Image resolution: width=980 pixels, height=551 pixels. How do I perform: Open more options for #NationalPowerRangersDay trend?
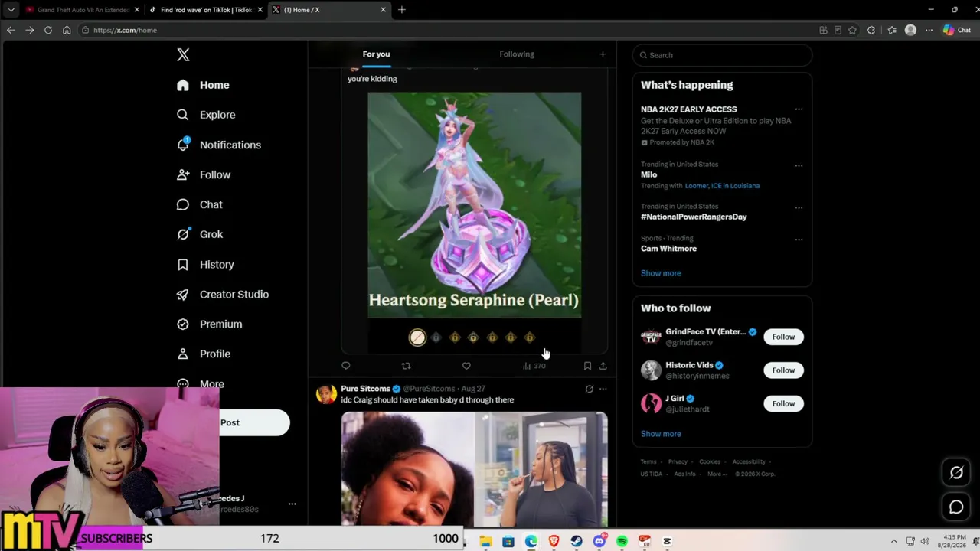(x=799, y=207)
